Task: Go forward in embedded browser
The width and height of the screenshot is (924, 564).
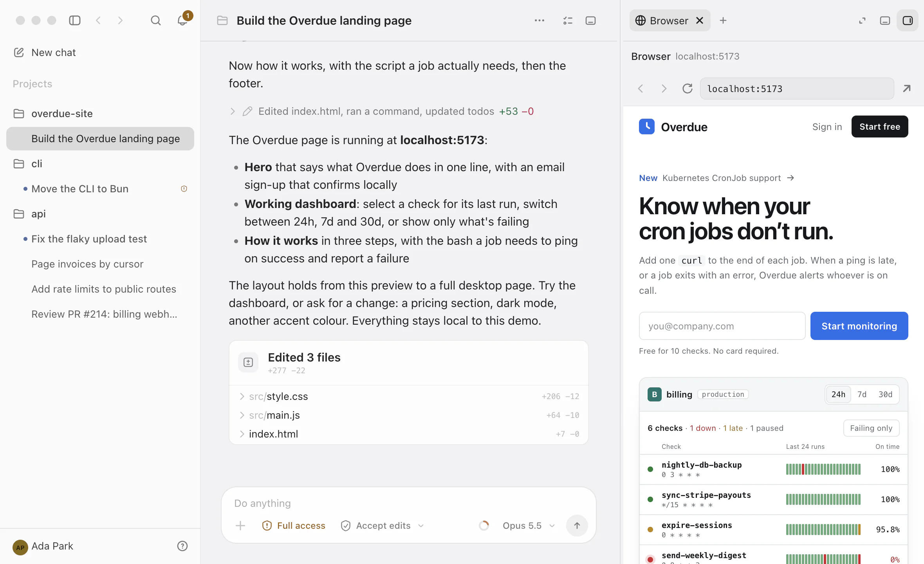Action: 664,89
